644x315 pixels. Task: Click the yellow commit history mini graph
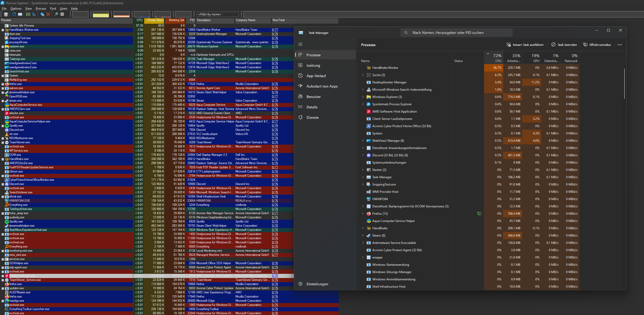(x=101, y=14)
